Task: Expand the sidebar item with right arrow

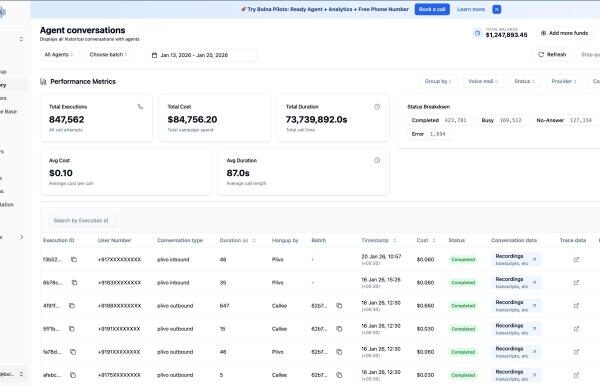Action: [x=21, y=237]
